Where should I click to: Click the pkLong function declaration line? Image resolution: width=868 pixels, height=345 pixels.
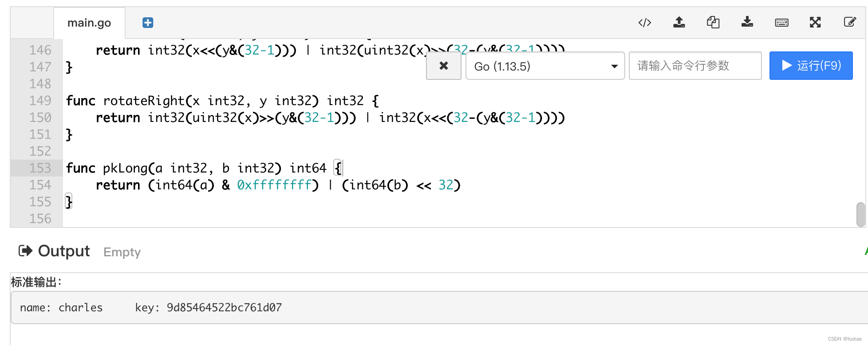pos(204,168)
